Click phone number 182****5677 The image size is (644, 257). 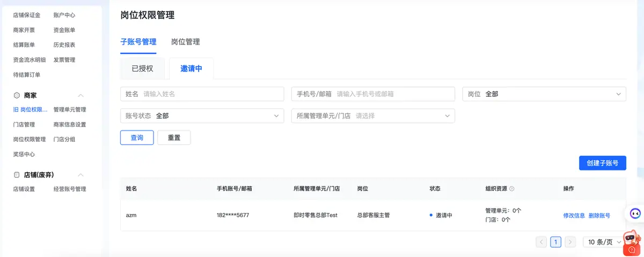(233, 215)
